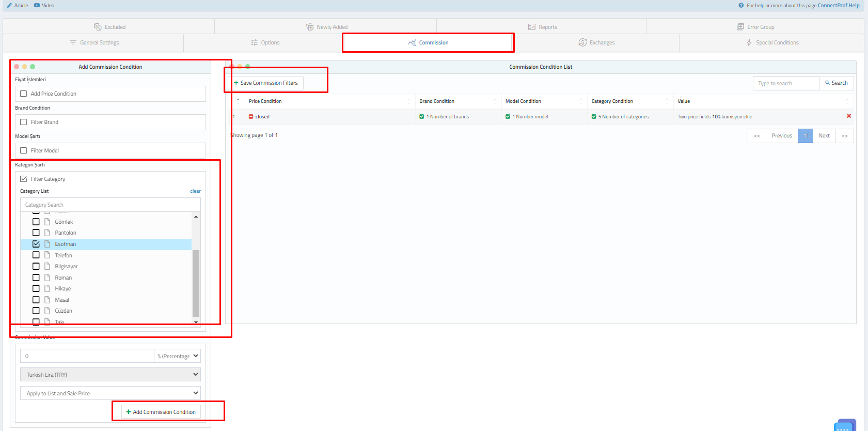Uncheck the Eşofman category checkbox
The width and height of the screenshot is (868, 431).
coord(36,244)
